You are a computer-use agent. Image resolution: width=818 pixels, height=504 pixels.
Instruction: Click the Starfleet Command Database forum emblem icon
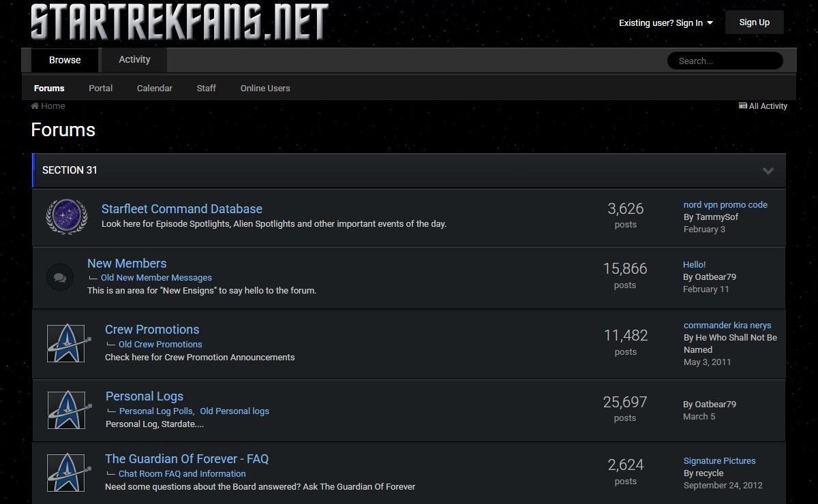[x=66, y=217]
